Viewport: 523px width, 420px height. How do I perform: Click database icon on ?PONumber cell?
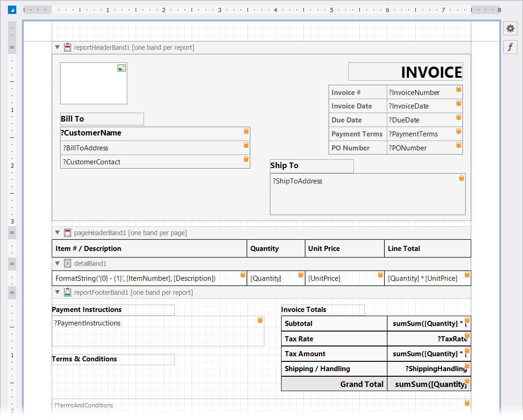click(x=459, y=145)
